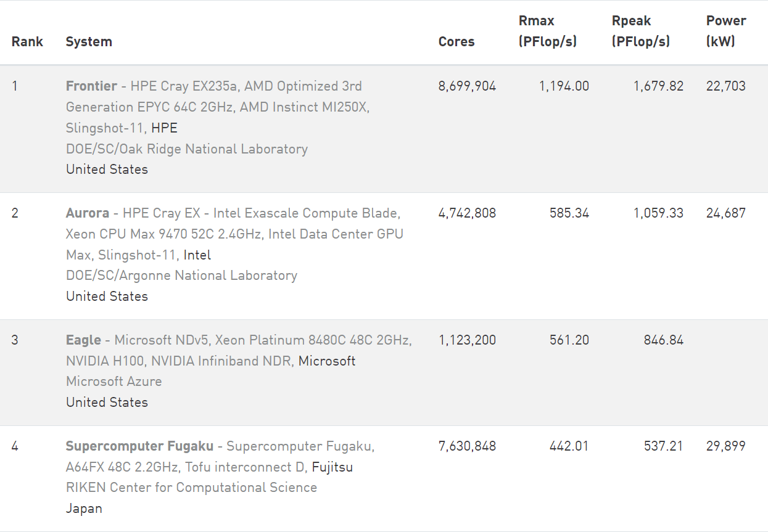Image resolution: width=768 pixels, height=532 pixels.
Task: Select Frontier's 8,699,904 cores value
Action: [x=467, y=86]
